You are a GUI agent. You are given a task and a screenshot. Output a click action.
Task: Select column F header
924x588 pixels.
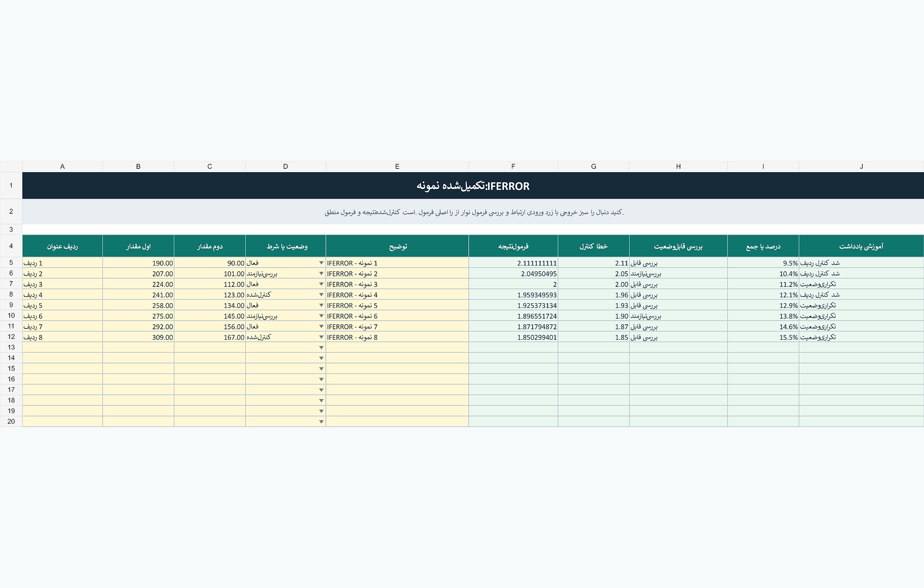[513, 166]
